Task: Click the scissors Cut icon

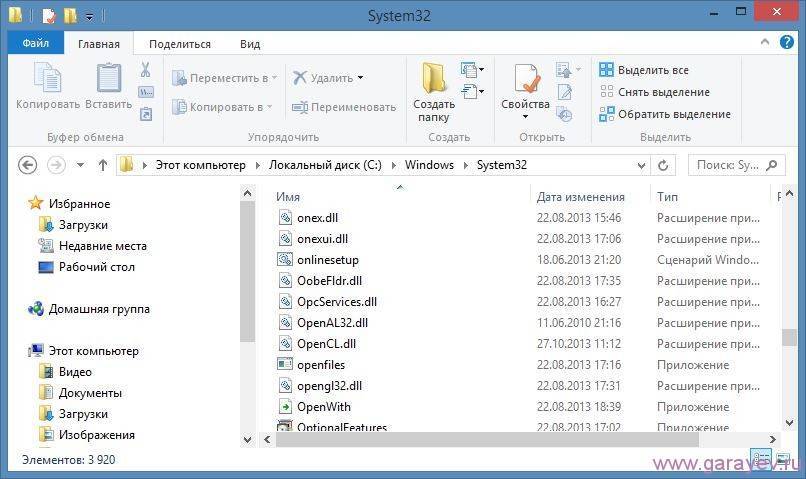Action: click(145, 70)
